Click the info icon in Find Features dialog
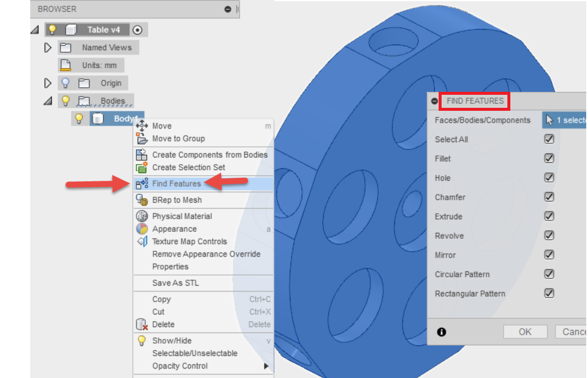588x378 pixels. coord(441,332)
